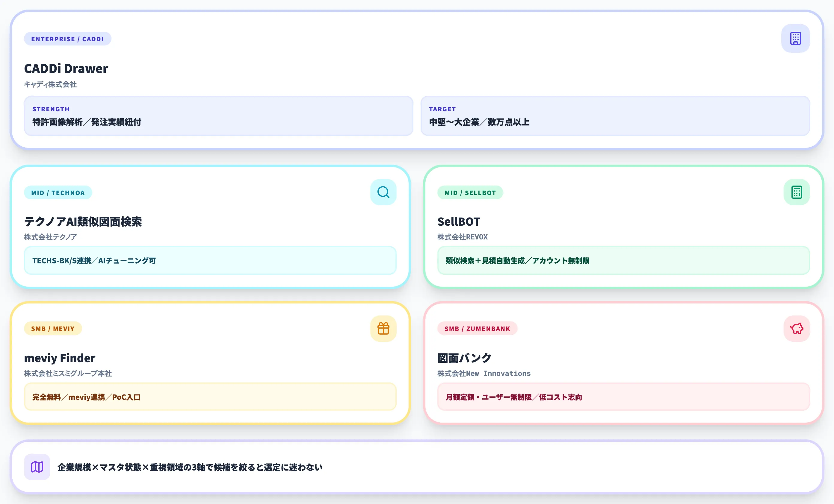Click the magnifier search icon on Technoa card

coord(383,192)
